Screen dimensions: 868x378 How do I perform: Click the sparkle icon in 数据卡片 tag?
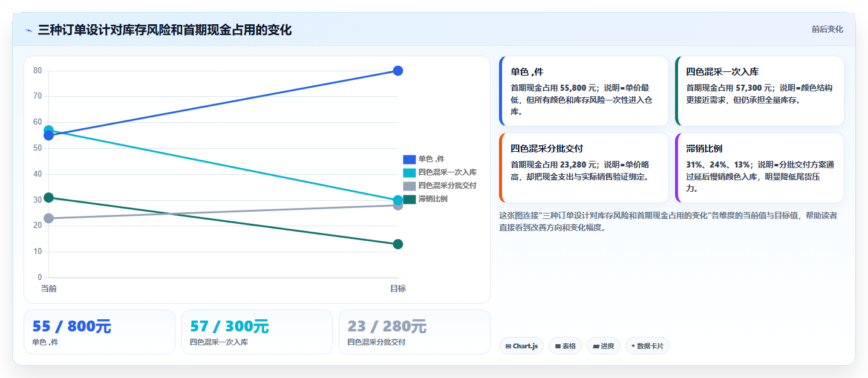[x=633, y=346]
